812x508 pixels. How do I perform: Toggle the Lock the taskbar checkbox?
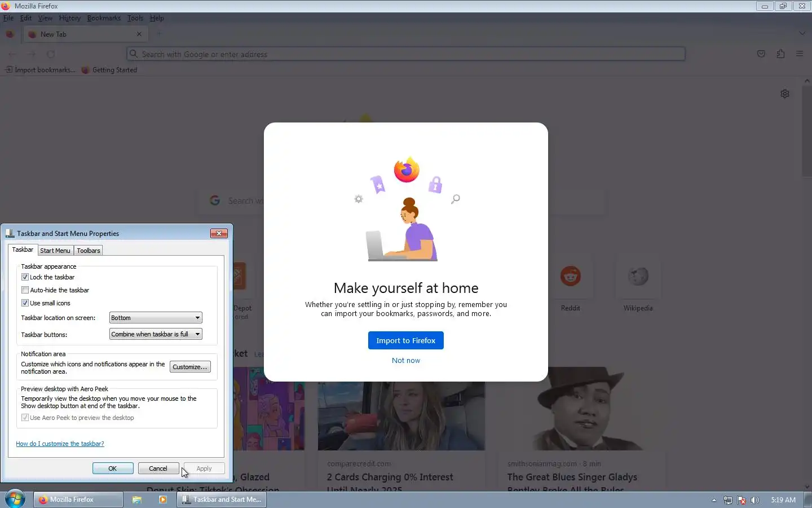25,277
